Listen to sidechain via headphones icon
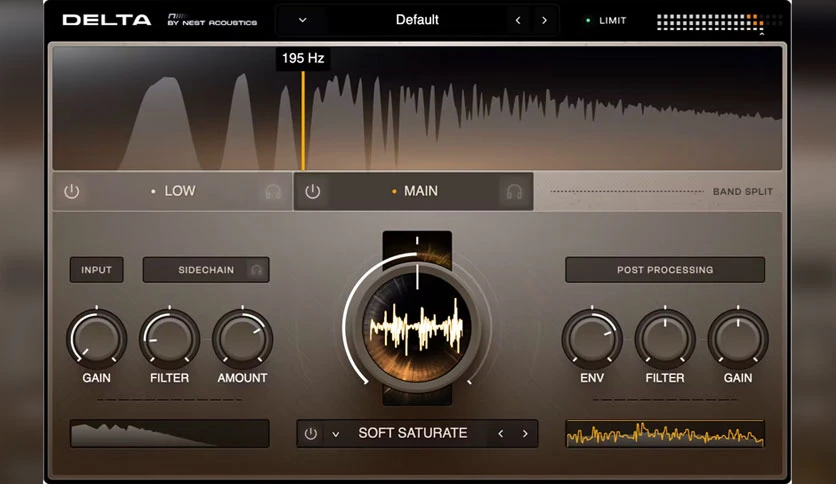 257,270
